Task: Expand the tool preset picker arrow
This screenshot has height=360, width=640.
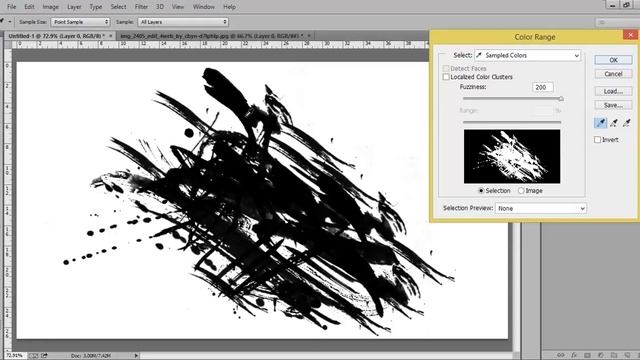Action: point(10,22)
